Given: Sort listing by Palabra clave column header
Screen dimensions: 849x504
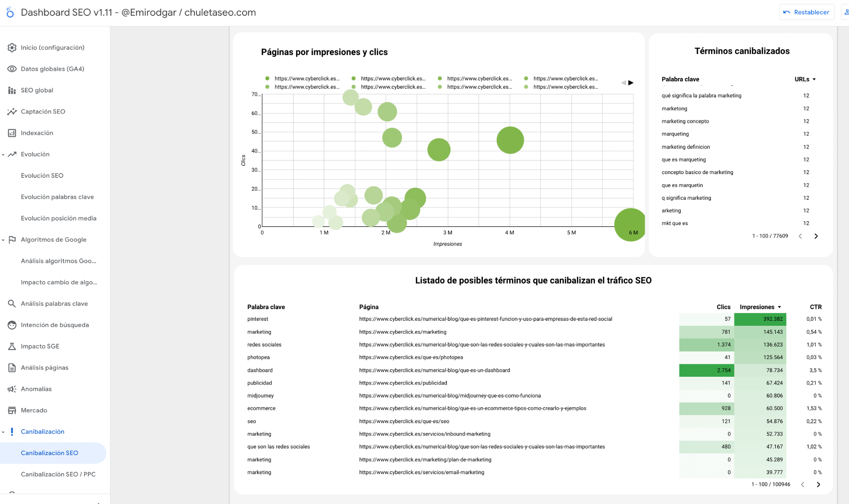Looking at the screenshot, I should 266,307.
